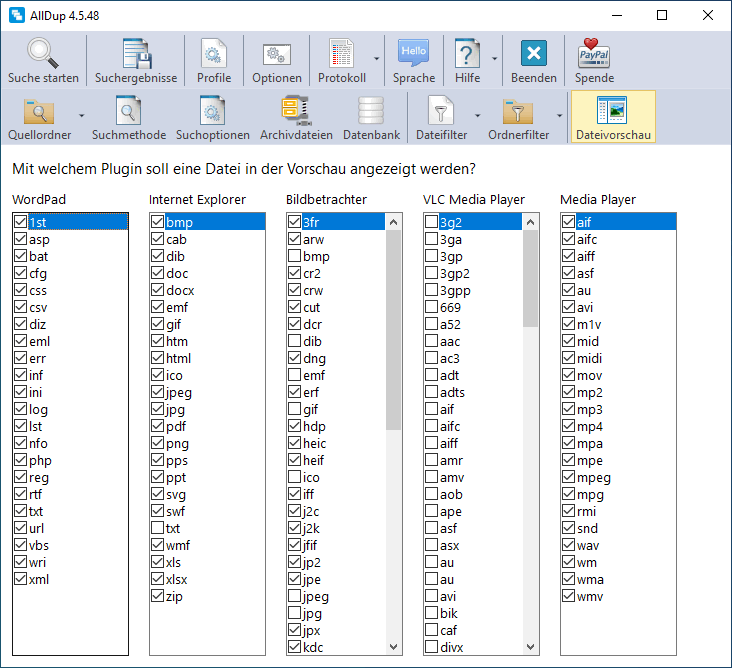Check the 3gp checkbox in VLC list
This screenshot has width=732, height=668.
click(431, 256)
